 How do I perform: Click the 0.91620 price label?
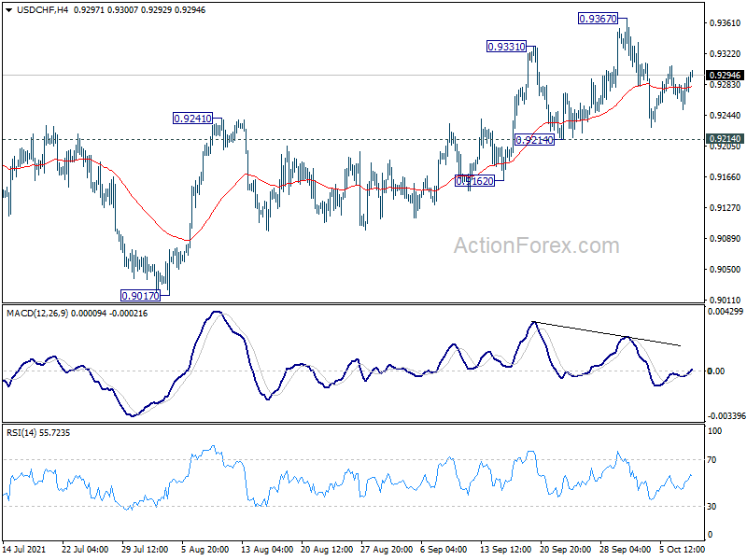[474, 181]
